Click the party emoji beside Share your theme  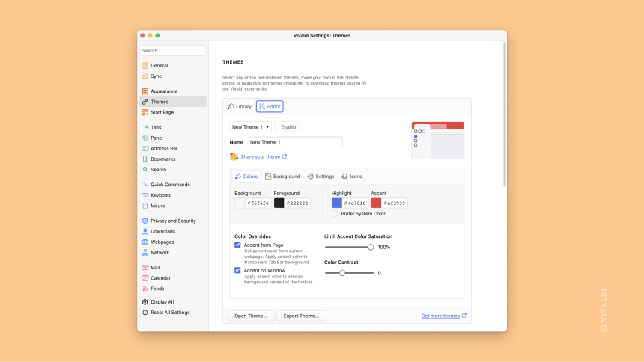point(234,156)
